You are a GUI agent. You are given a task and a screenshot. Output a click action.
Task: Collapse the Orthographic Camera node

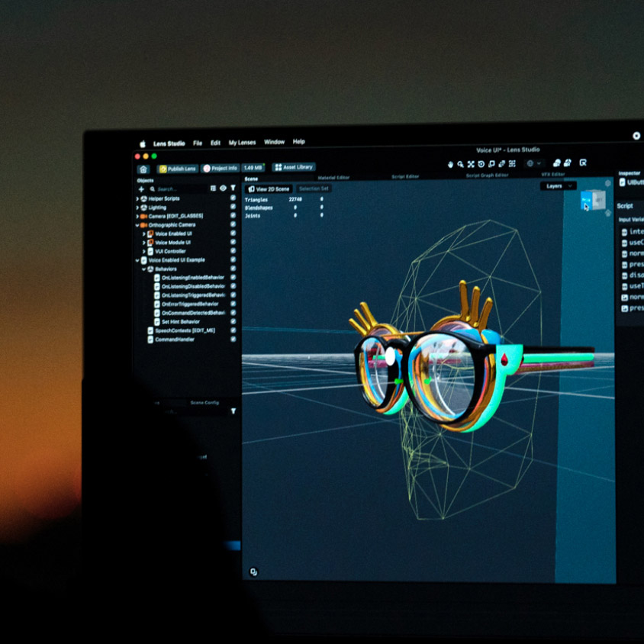click(x=137, y=225)
